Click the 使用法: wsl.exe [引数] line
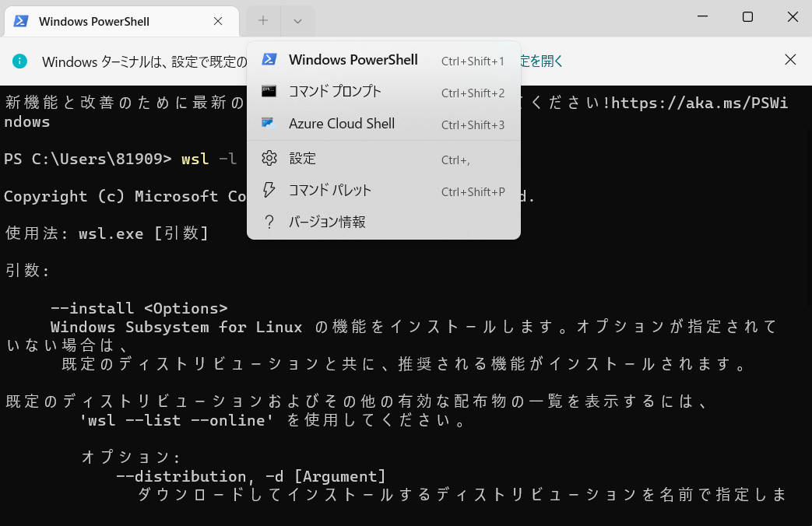 click(107, 233)
